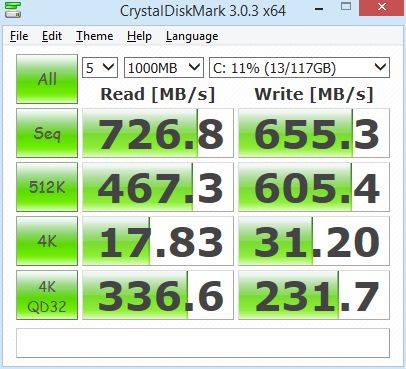Open the Language menu

192,36
